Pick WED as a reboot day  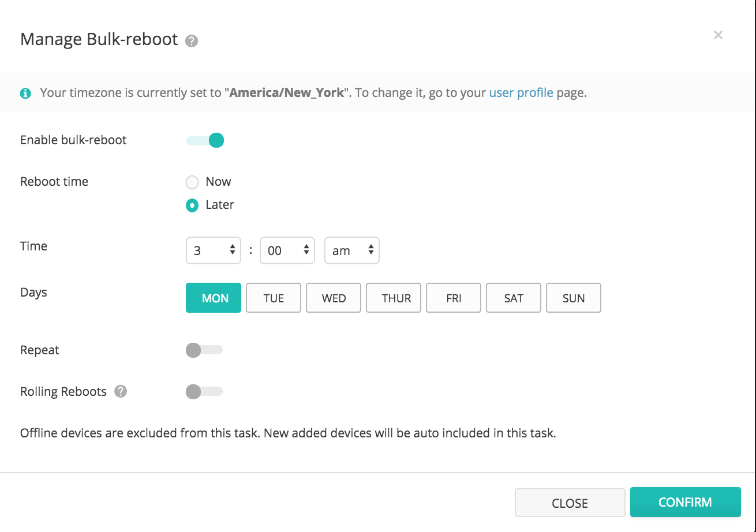334,298
